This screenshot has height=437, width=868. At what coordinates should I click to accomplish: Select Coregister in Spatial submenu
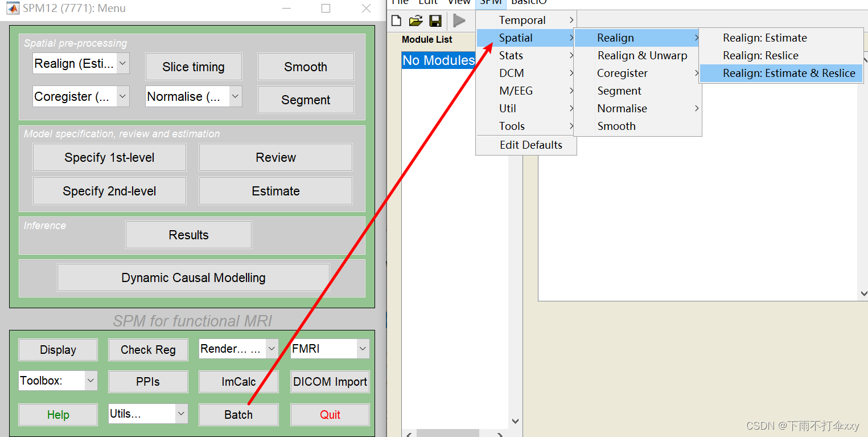637,73
